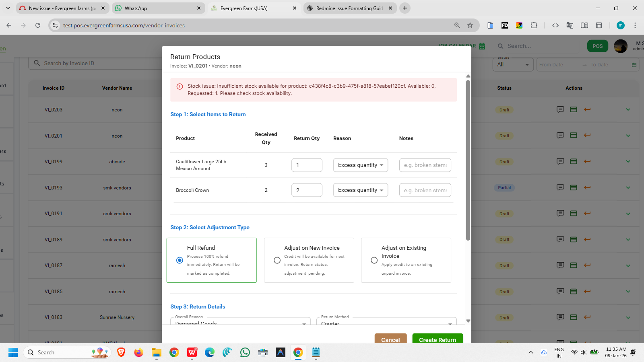Bookmark this page with star icon
644x362 pixels.
click(470, 25)
